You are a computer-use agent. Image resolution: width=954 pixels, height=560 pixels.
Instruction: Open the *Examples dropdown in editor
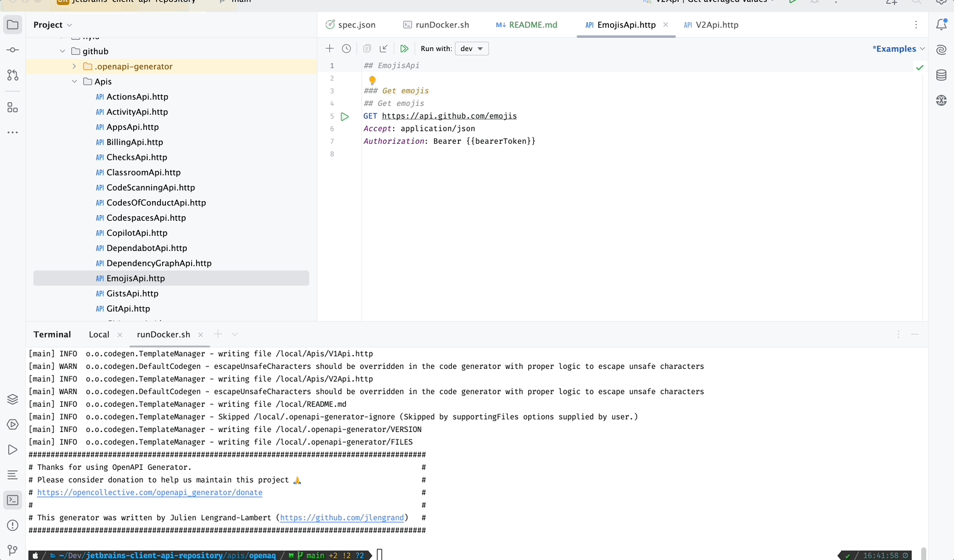tap(897, 48)
